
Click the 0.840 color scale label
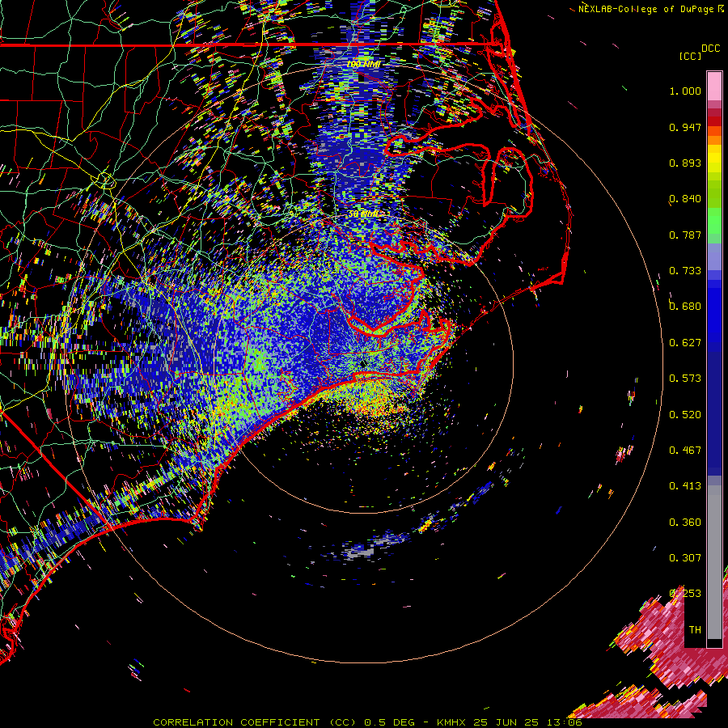[685, 199]
